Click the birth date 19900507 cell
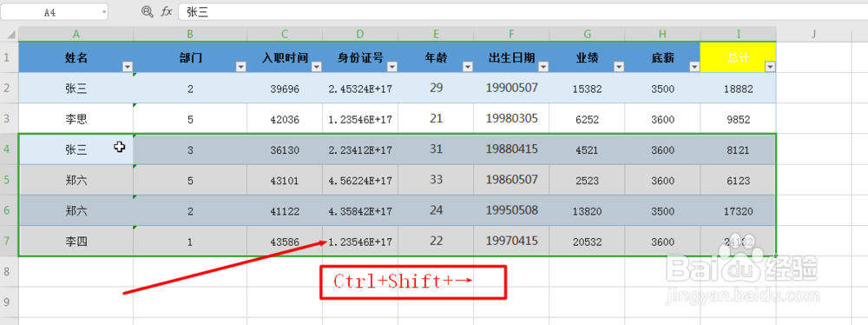Viewport: 868px width, 325px height. (511, 88)
